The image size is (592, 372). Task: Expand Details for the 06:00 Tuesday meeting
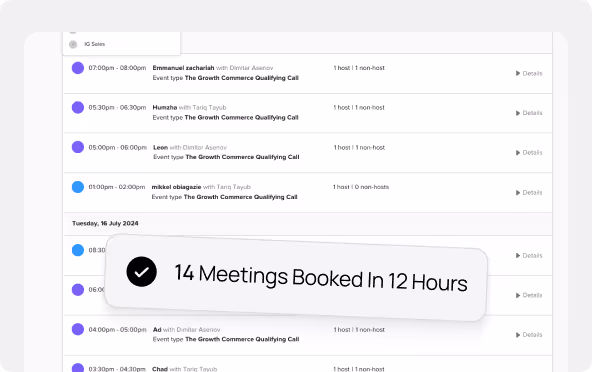tap(529, 295)
